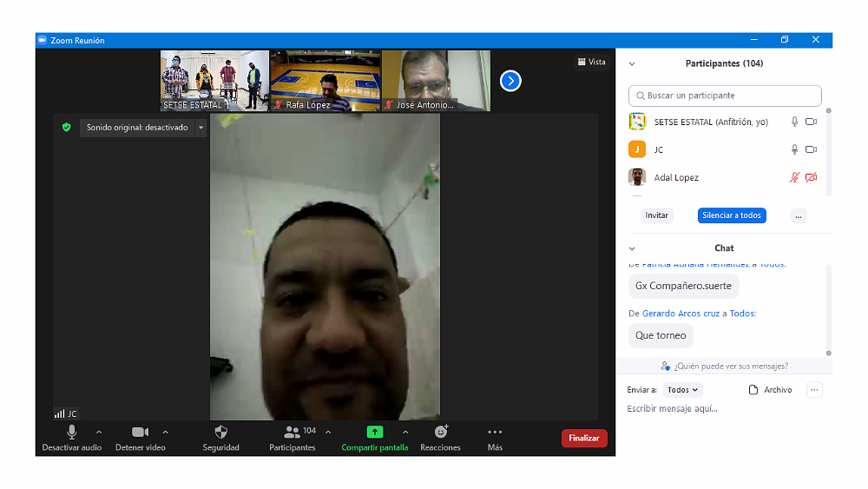
Task: Open the Seguridad shield icon
Action: (x=220, y=432)
